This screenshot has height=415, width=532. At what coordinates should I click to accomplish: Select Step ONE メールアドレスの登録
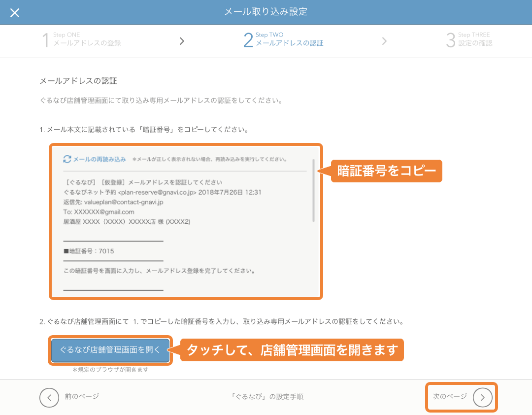tap(82, 40)
